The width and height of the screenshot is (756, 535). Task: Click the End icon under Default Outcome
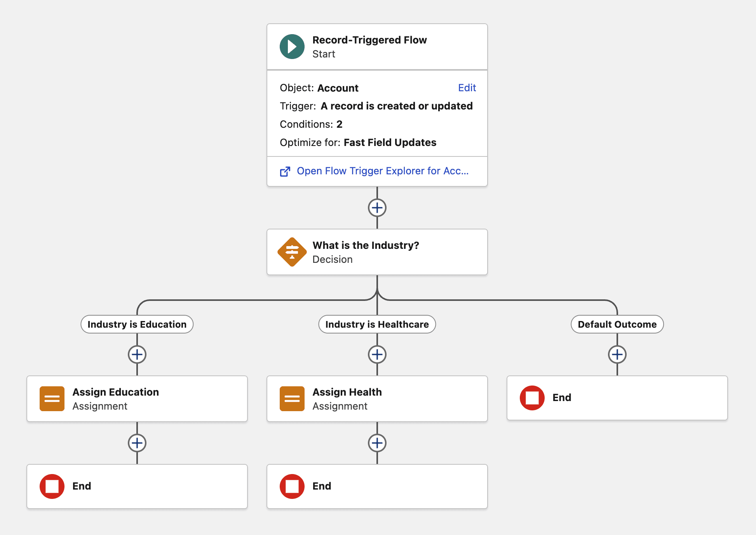pos(532,398)
